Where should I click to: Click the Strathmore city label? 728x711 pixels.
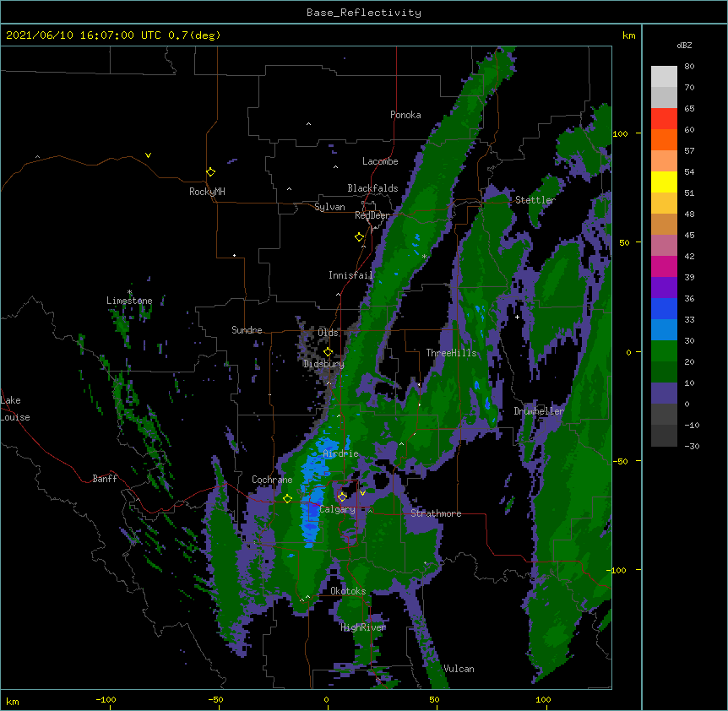click(436, 513)
